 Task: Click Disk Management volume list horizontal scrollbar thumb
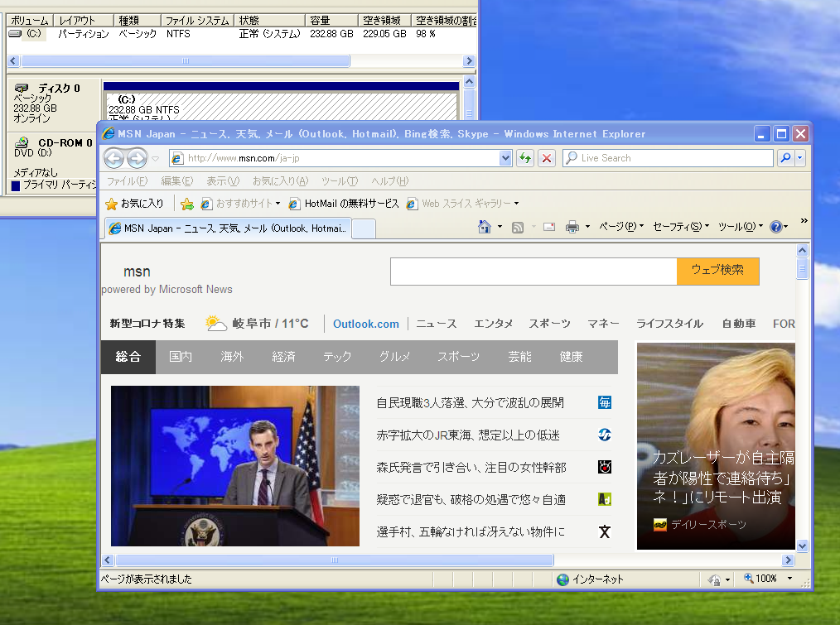(x=186, y=61)
